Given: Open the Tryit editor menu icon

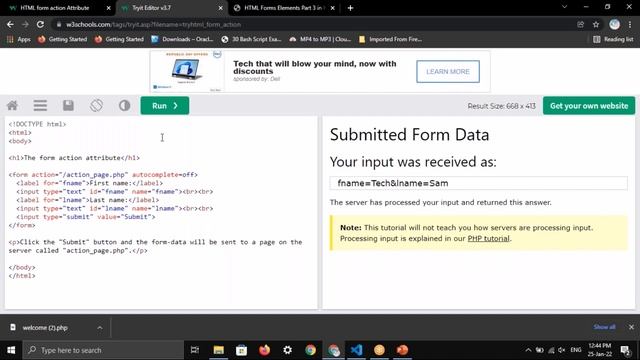Looking at the screenshot, I should tap(40, 106).
